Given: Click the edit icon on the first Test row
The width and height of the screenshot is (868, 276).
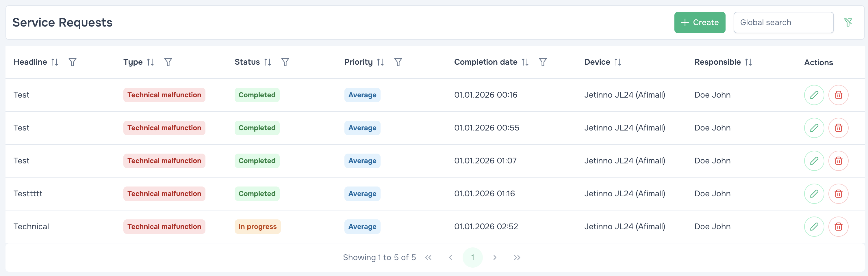Looking at the screenshot, I should [815, 95].
